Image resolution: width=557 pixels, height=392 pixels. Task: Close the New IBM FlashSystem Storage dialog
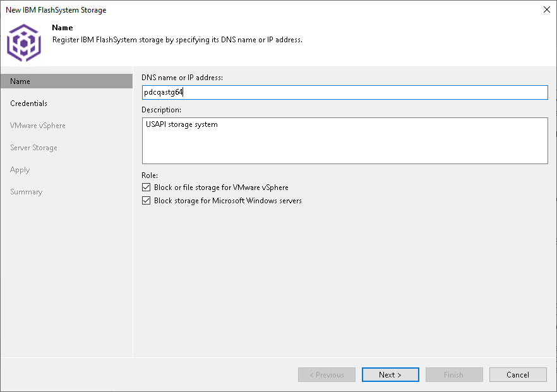pyautogui.click(x=547, y=9)
